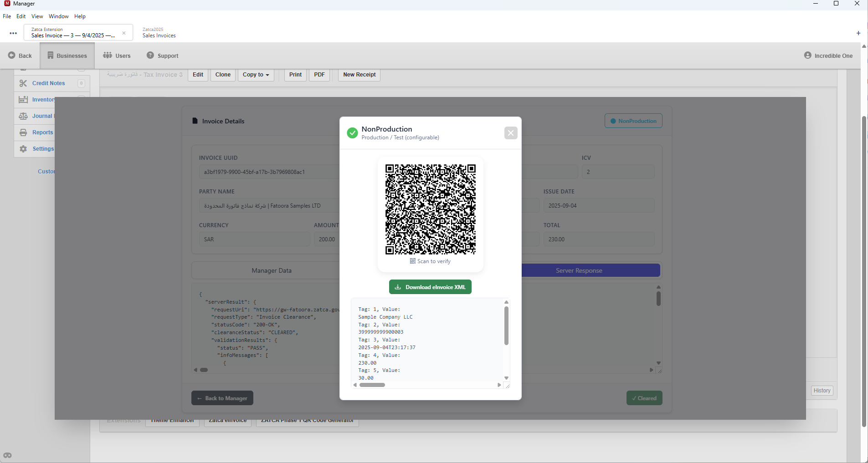Switch to the Server Response tab
Viewport: 868px width, 463px height.
591,270
